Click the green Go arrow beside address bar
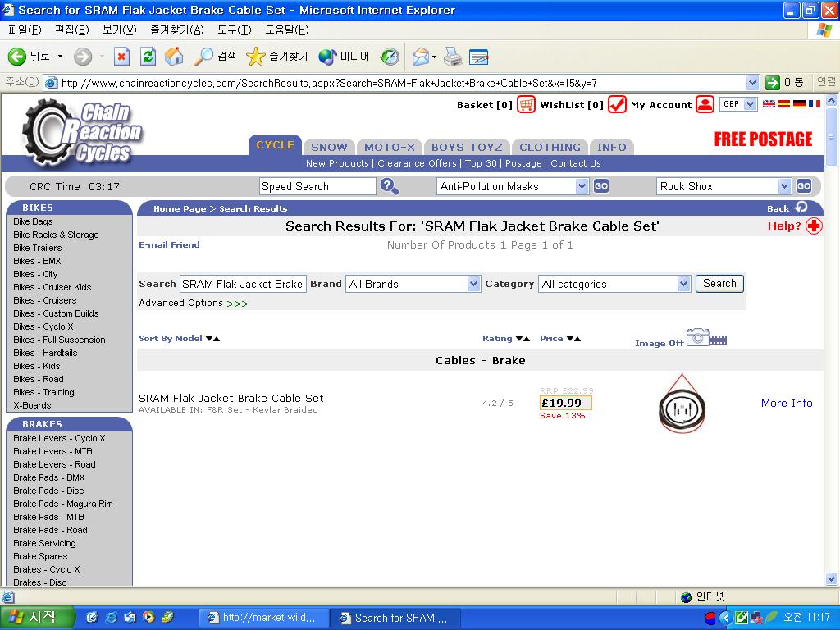The image size is (840, 630). [x=773, y=83]
